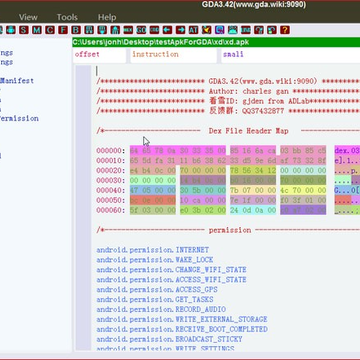Click android.permission.INTERNET line
The width and height of the screenshot is (360, 360).
point(153,250)
